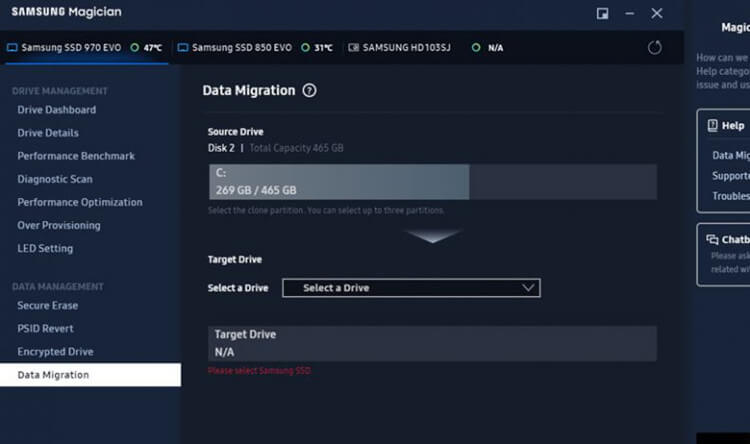Select Over Provisioning in sidebar
This screenshot has width=750, height=444.
[59, 225]
